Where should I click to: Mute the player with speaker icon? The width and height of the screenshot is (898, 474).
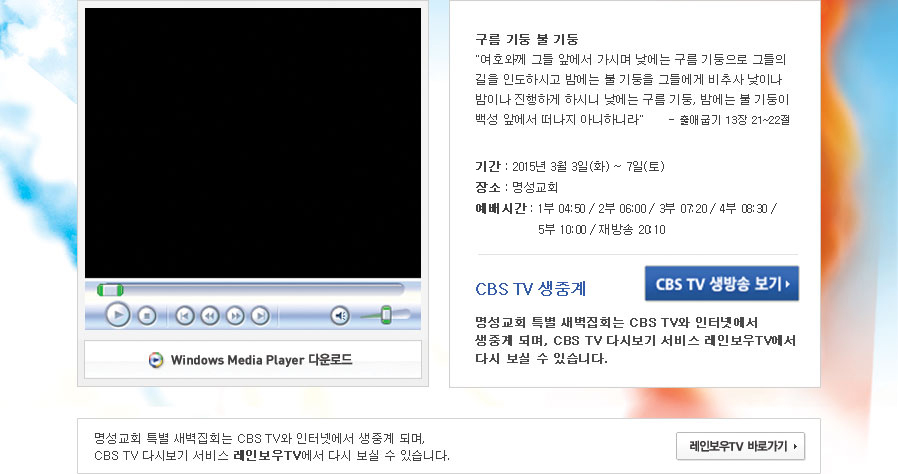[340, 316]
